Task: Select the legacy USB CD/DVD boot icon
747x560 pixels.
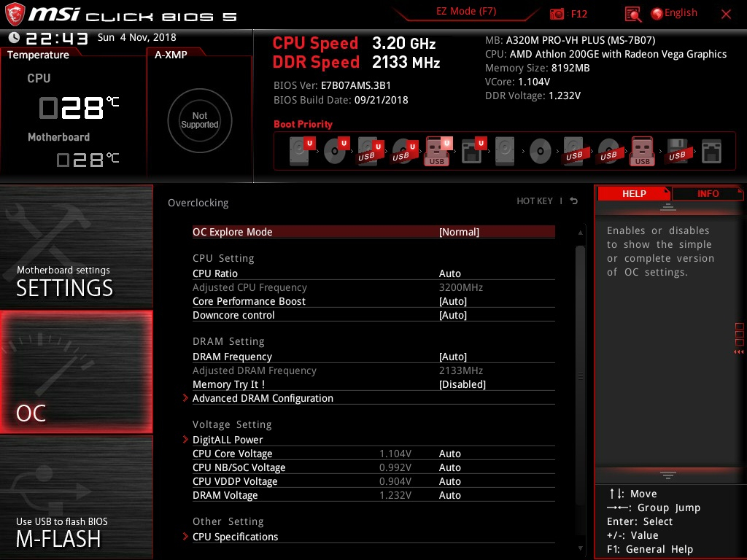Action: point(609,152)
